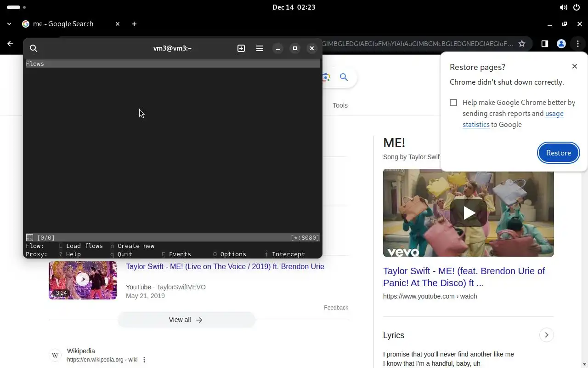The width and height of the screenshot is (588, 368).
Task: Open a new Chrome tab
Action: [134, 24]
